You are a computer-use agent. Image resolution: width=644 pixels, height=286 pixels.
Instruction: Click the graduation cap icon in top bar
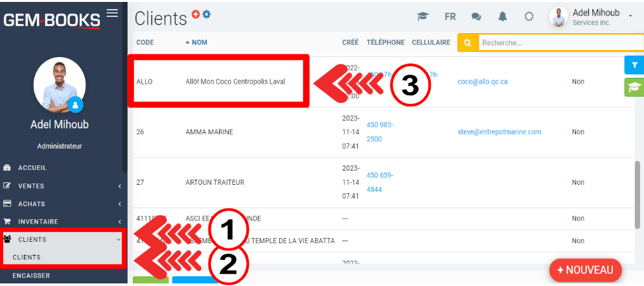click(422, 17)
